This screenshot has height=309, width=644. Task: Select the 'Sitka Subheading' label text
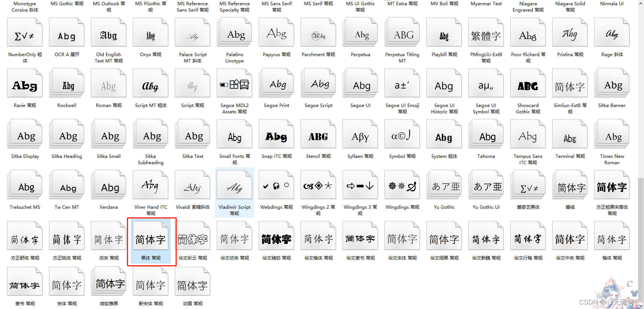click(151, 159)
